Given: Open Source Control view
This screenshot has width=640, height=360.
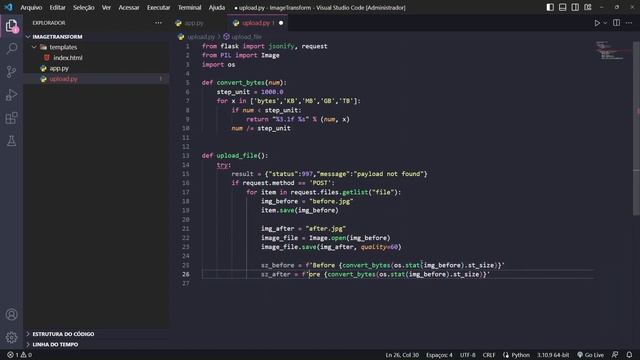Looking at the screenshot, I should [11, 72].
